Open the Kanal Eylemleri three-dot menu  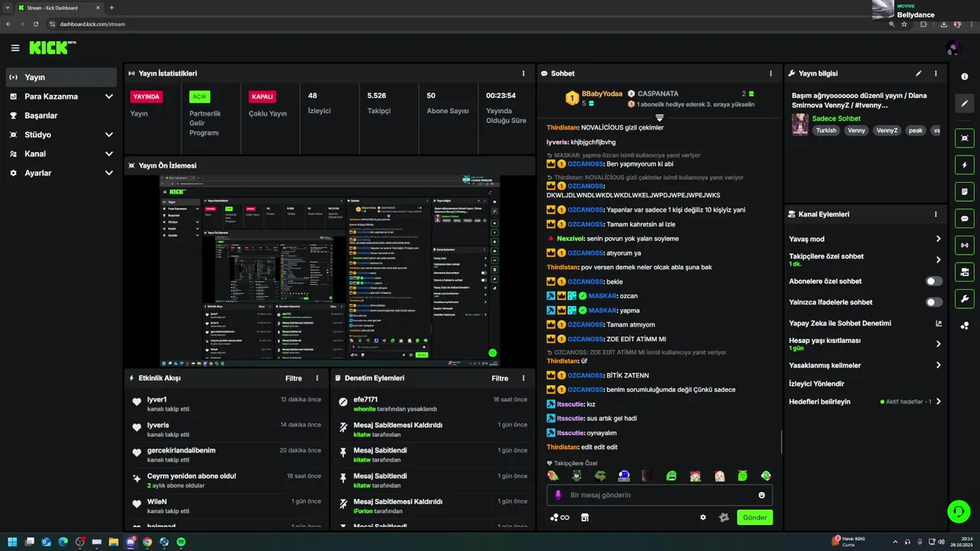coord(936,214)
